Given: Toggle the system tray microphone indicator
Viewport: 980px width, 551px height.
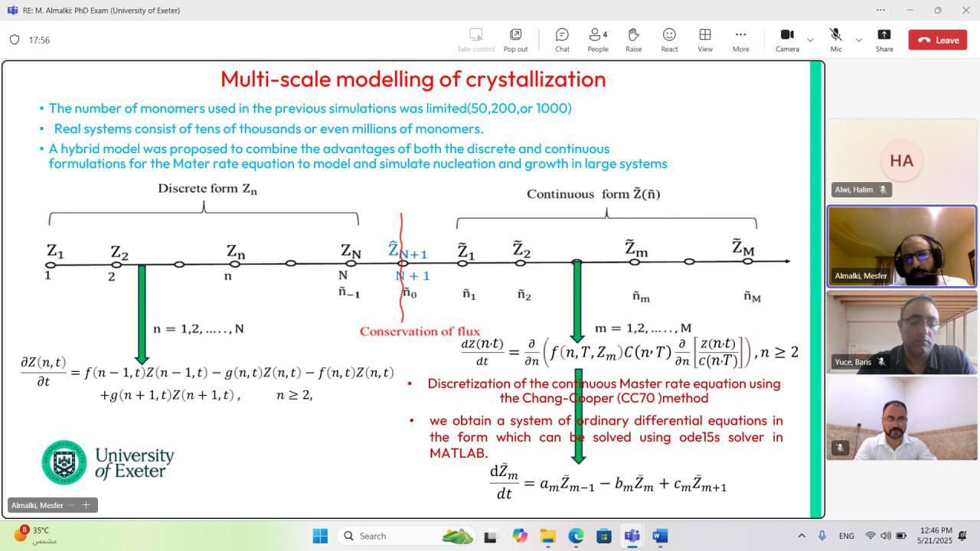Looking at the screenshot, I should click(822, 536).
